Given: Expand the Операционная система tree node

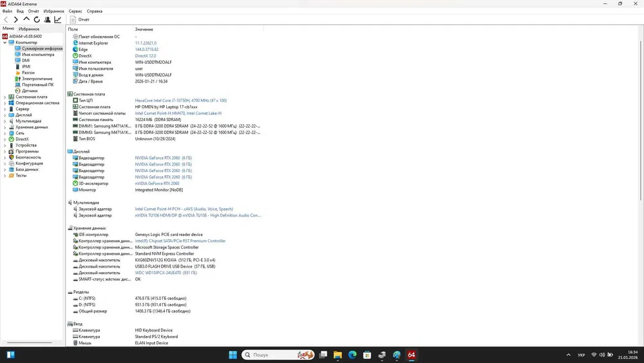Looking at the screenshot, I should click(5, 103).
